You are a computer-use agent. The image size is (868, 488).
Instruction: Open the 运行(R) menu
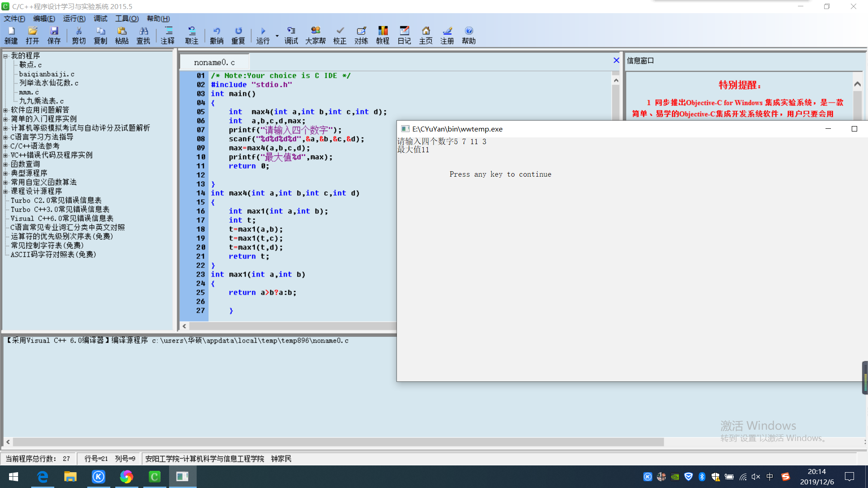coord(74,19)
